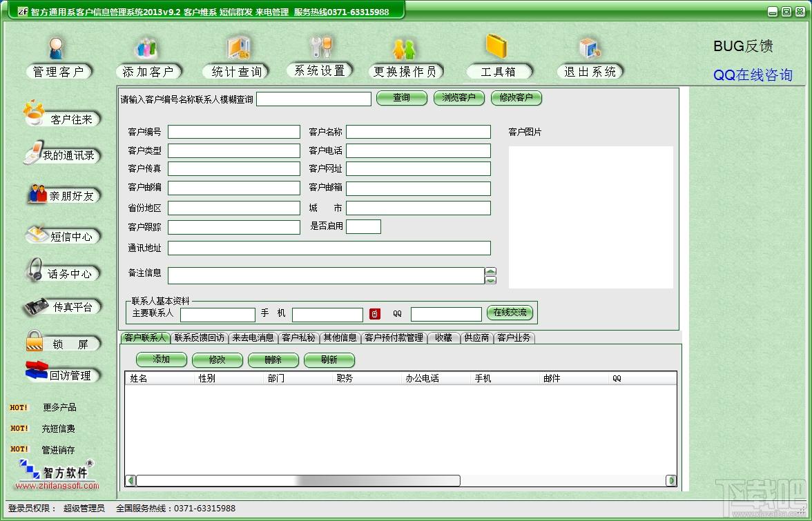Select the 添加客户 toolbar icon

click(x=146, y=48)
